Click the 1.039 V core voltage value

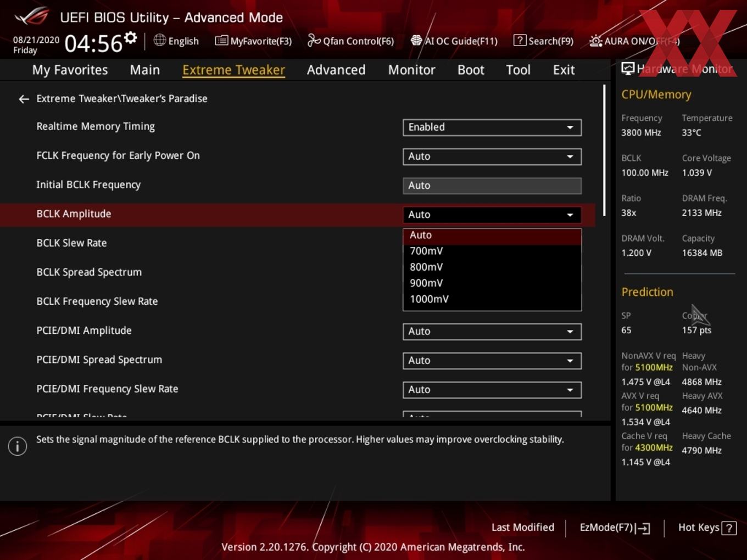[697, 173]
